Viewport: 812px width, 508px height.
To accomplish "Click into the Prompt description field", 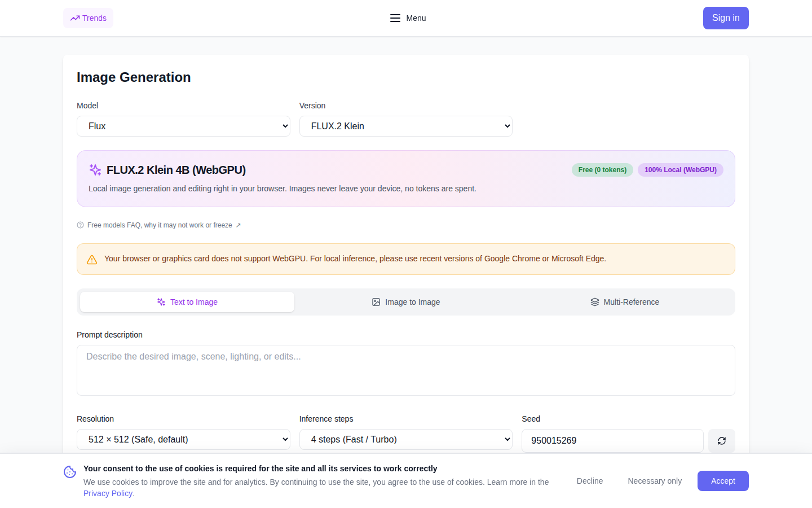I will click(x=406, y=370).
